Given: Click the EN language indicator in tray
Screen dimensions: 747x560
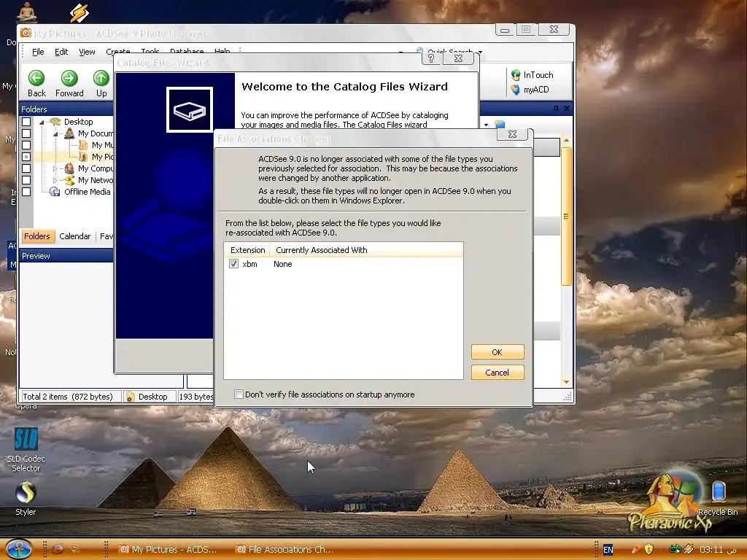Looking at the screenshot, I should point(608,550).
